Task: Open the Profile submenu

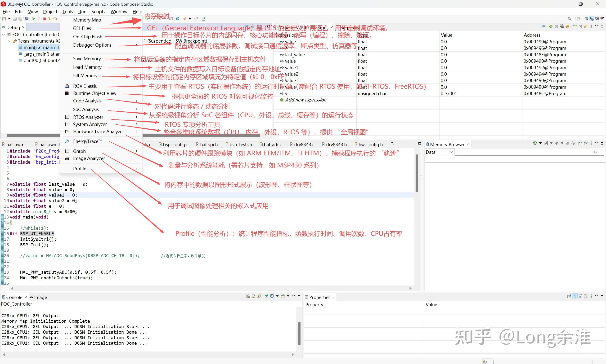Action: (x=101, y=168)
